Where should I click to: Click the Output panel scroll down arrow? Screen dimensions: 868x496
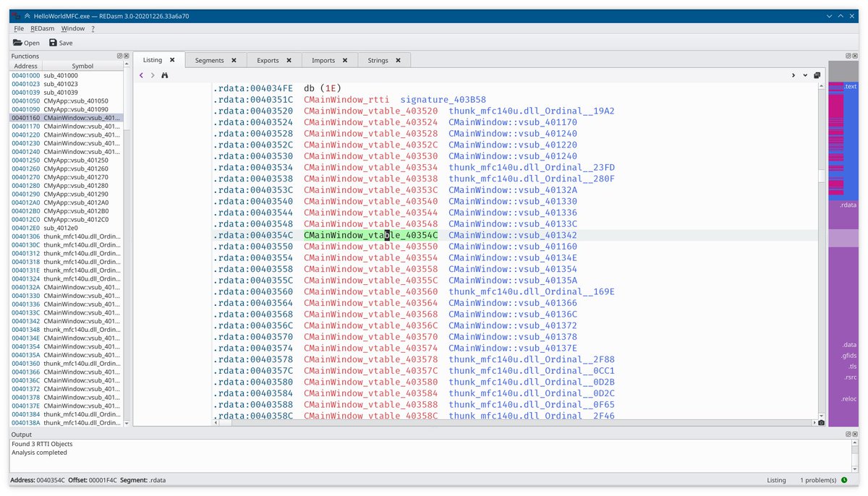pyautogui.click(x=855, y=468)
